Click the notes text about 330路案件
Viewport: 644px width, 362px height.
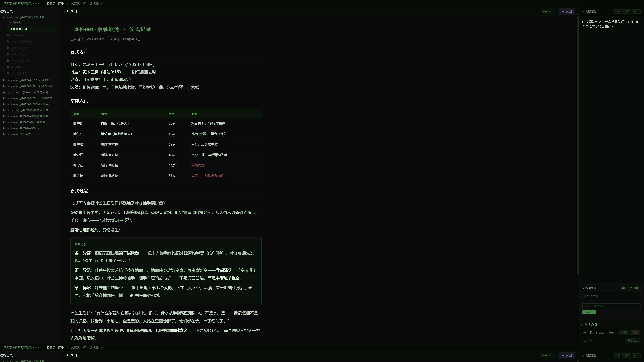610,24
